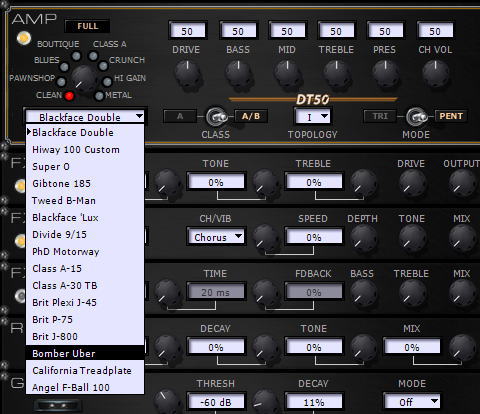Click the PRES knob in AMP section
Screen dimensions: 480x414
pos(386,73)
